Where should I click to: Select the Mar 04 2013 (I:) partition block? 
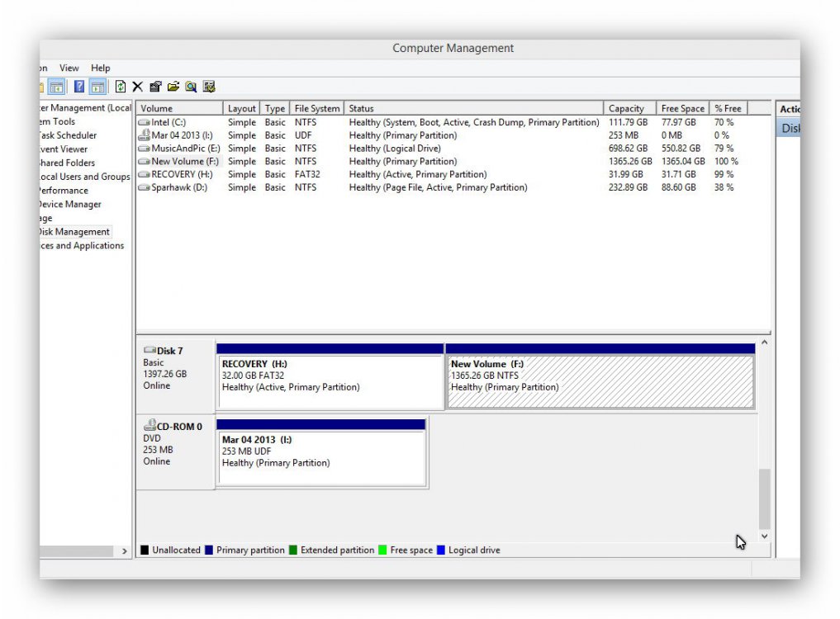[x=321, y=454]
